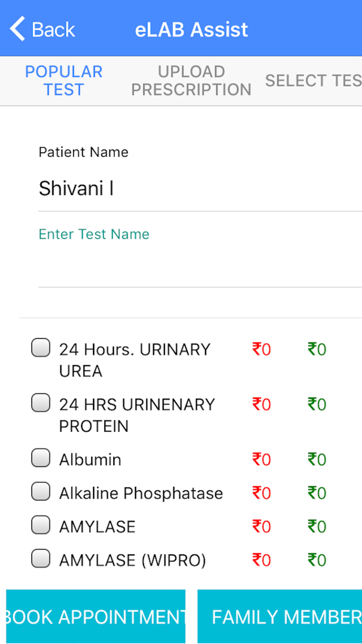Screen dimensions: 362x644
Task: Open the Upload Prescription tab
Action: [x=191, y=81]
